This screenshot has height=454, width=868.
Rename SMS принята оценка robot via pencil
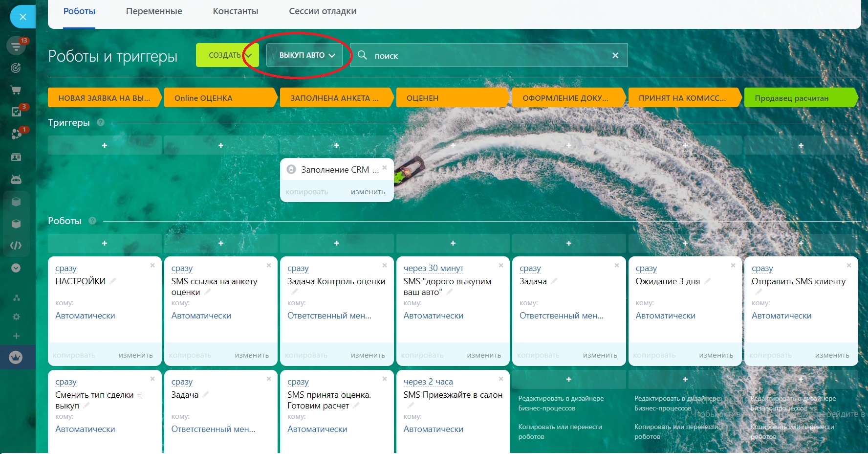coord(356,405)
